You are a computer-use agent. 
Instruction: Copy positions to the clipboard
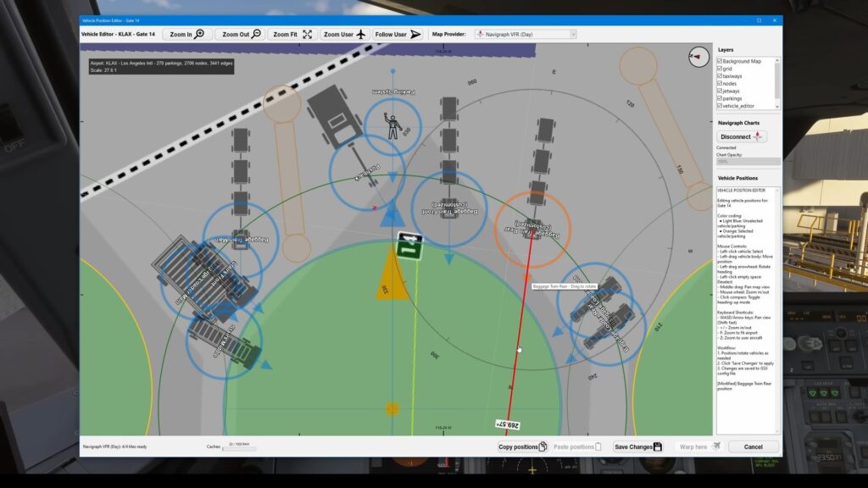pyautogui.click(x=521, y=446)
